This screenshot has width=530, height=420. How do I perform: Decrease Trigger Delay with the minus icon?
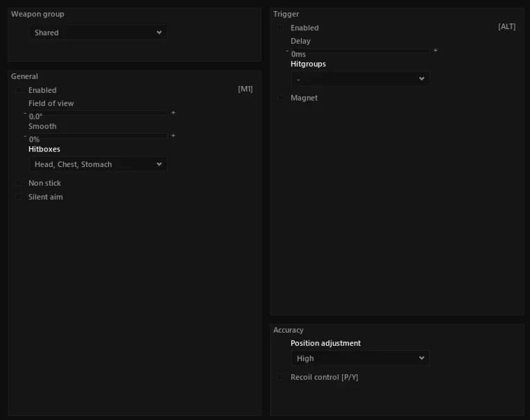pos(287,51)
